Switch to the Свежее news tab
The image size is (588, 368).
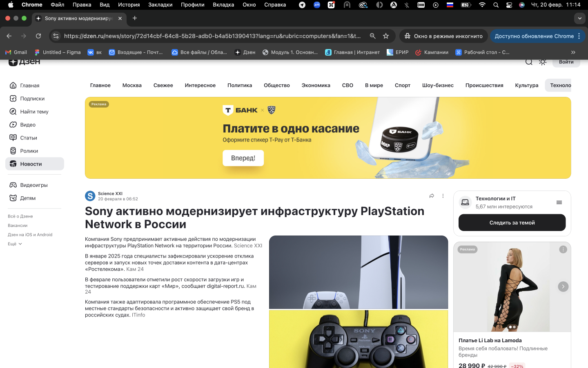click(x=163, y=85)
